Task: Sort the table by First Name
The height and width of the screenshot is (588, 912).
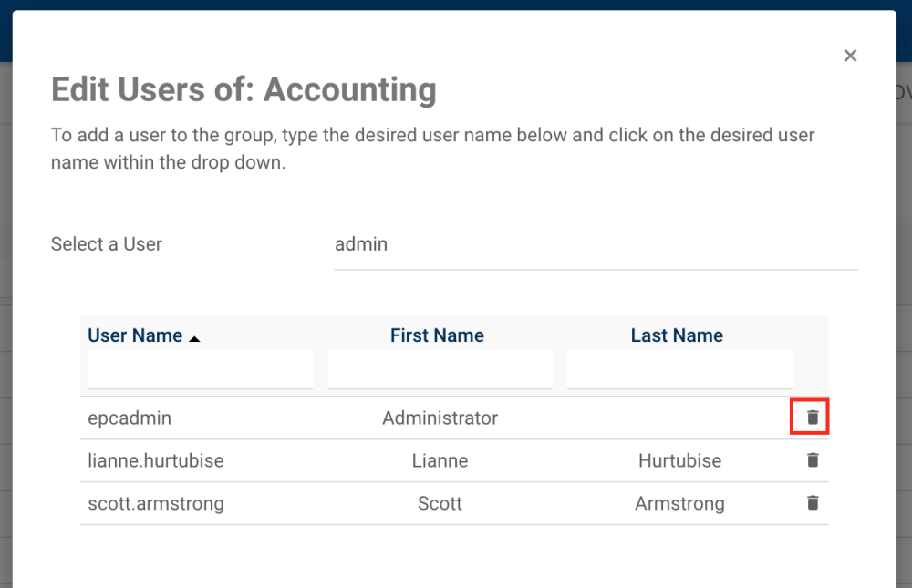Action: 437,335
